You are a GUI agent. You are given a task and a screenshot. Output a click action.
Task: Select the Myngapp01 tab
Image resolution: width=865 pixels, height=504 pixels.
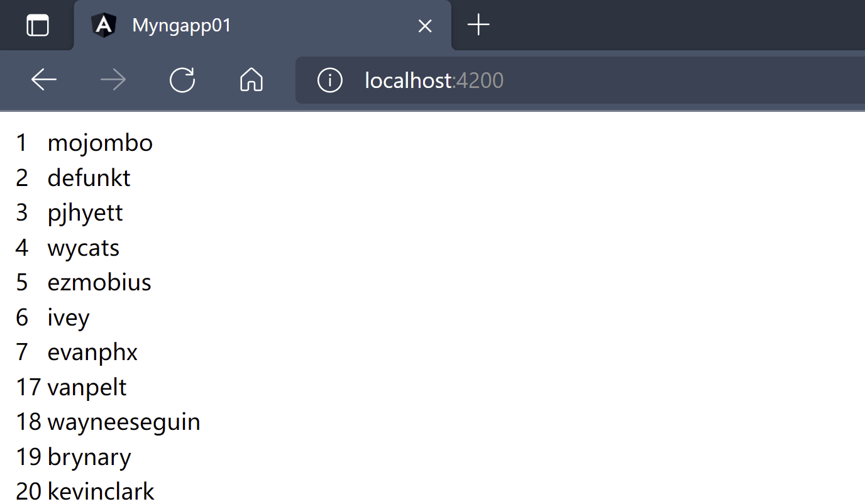point(251,26)
